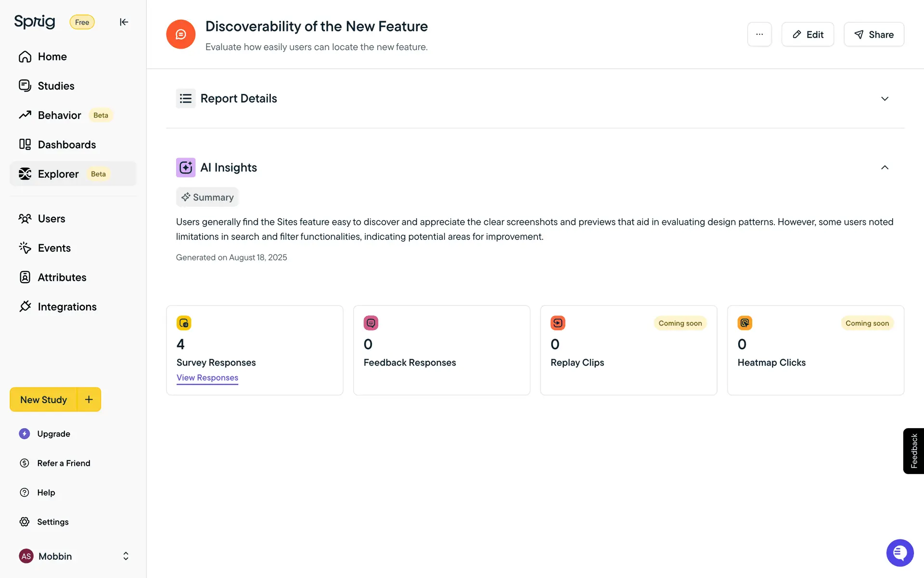Select the Summary tab chip

click(x=207, y=197)
